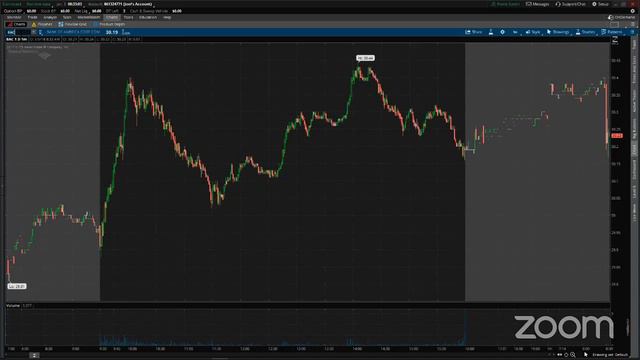Open the Flexible Grid sub-tab
This screenshot has height=360, width=640.
(x=73, y=24)
